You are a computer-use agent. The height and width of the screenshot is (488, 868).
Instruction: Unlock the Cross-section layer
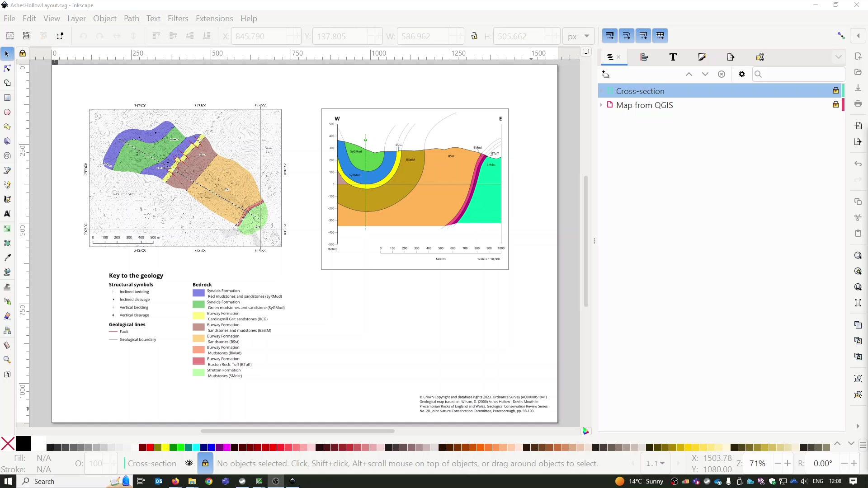tap(836, 90)
